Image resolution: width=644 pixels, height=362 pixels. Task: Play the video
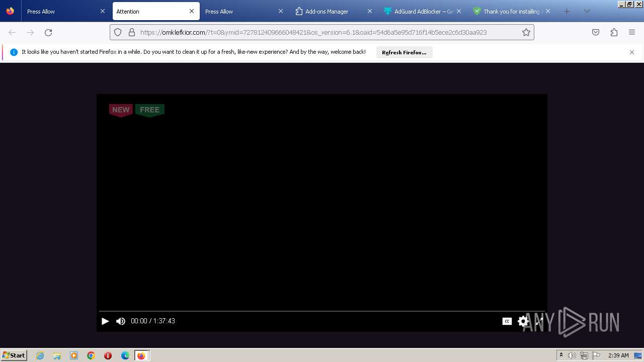click(x=105, y=321)
